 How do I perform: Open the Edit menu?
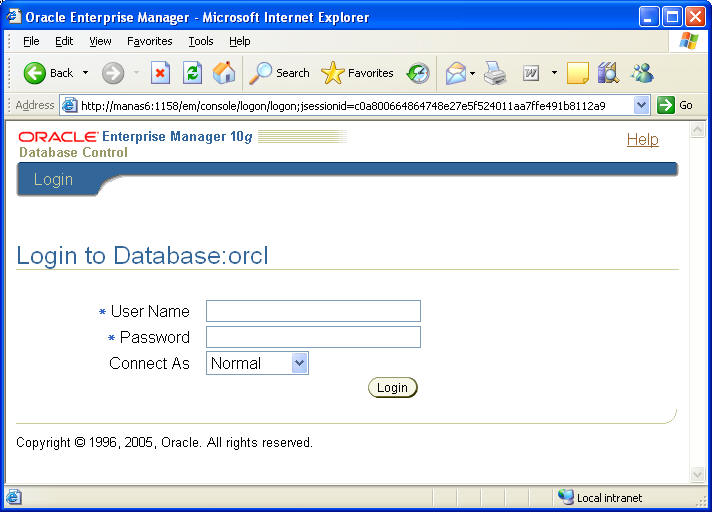click(x=64, y=41)
